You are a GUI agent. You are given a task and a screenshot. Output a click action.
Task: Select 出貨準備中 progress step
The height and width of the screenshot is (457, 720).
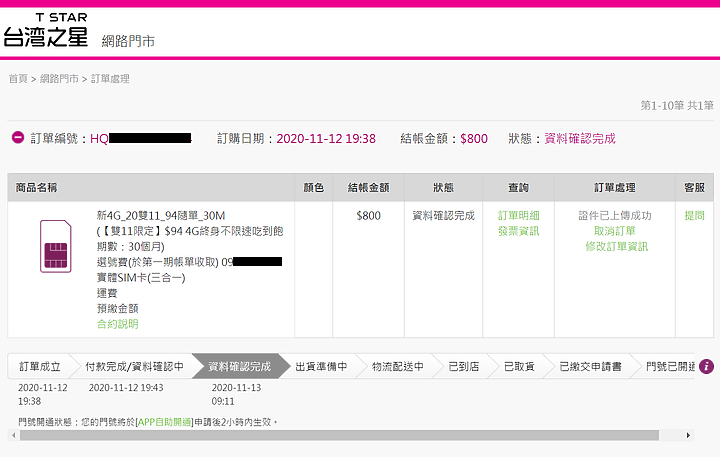click(321, 367)
